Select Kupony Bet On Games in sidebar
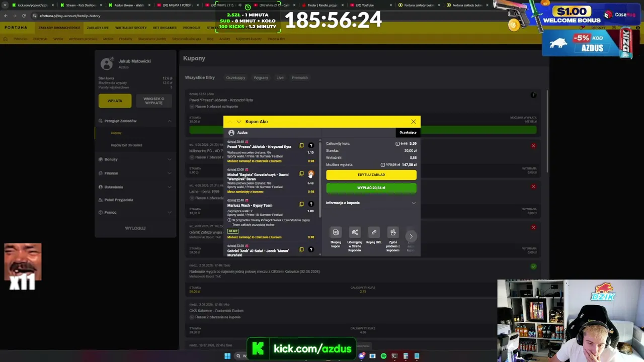 tap(127, 145)
